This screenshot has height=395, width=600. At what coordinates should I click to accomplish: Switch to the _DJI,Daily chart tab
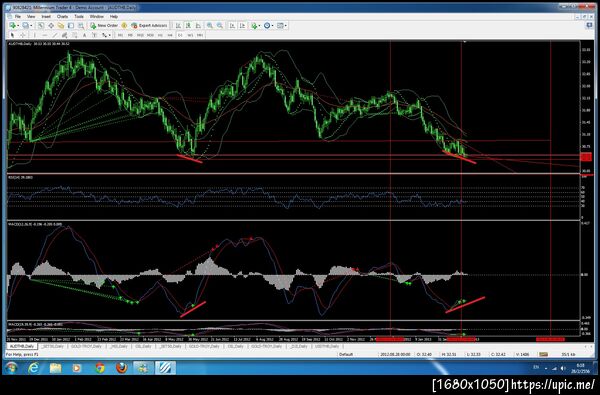coord(298,346)
